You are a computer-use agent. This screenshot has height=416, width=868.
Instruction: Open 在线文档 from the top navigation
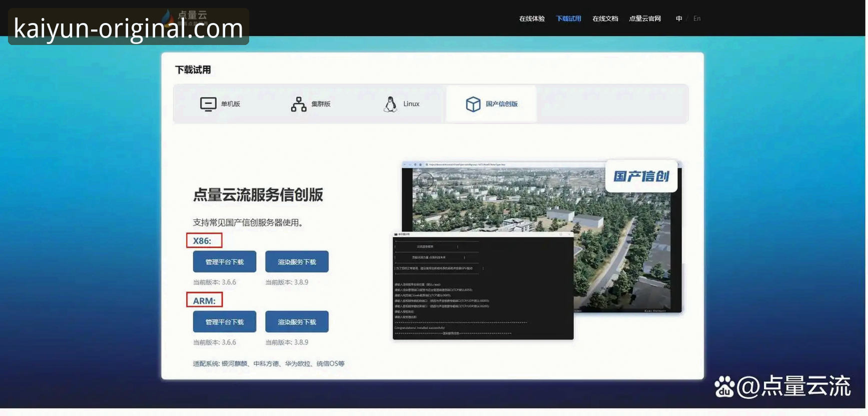(x=605, y=18)
